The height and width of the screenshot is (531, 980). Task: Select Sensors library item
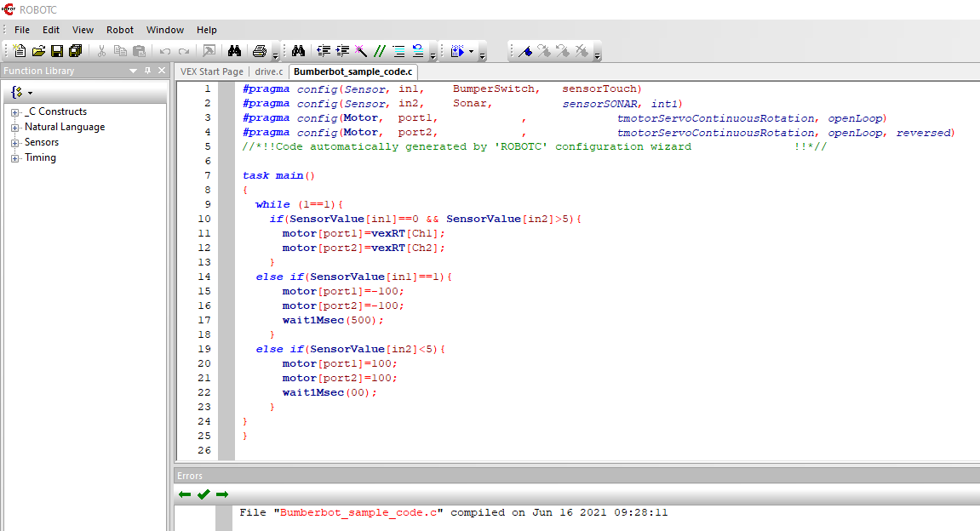(x=41, y=142)
